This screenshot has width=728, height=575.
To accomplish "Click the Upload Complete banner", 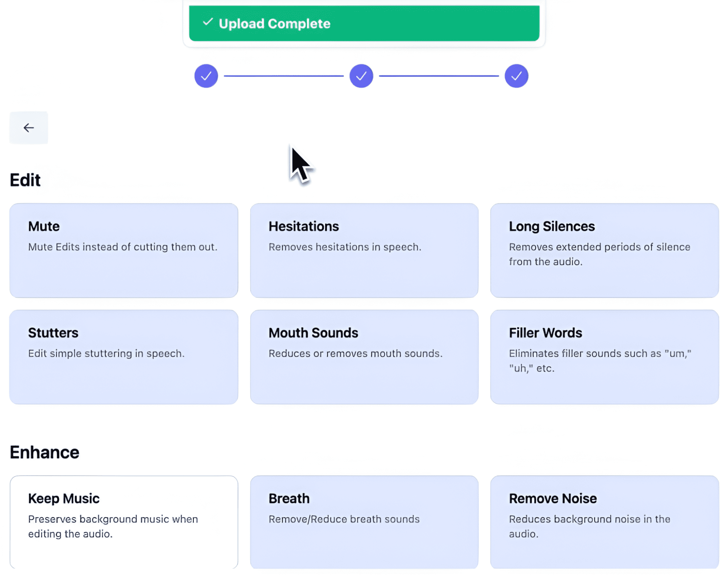I will click(364, 23).
